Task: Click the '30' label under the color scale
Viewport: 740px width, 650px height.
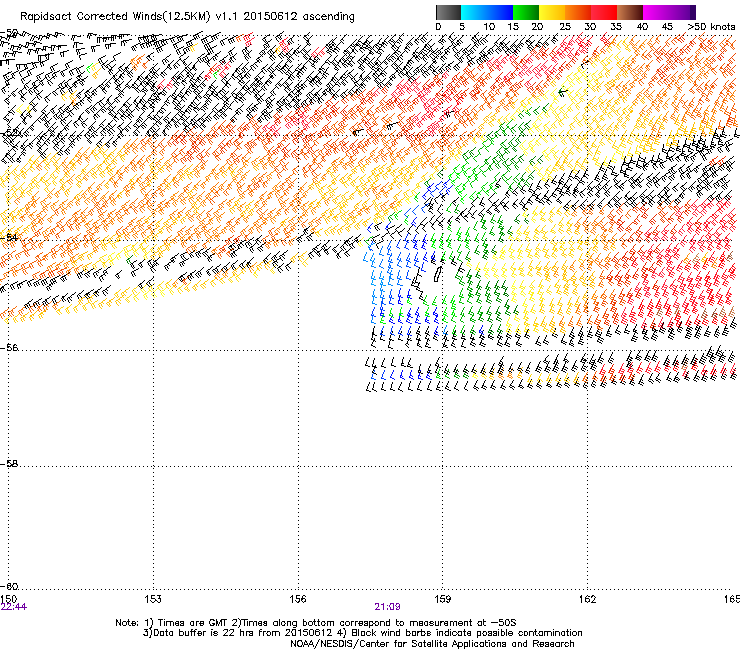Action: click(590, 27)
